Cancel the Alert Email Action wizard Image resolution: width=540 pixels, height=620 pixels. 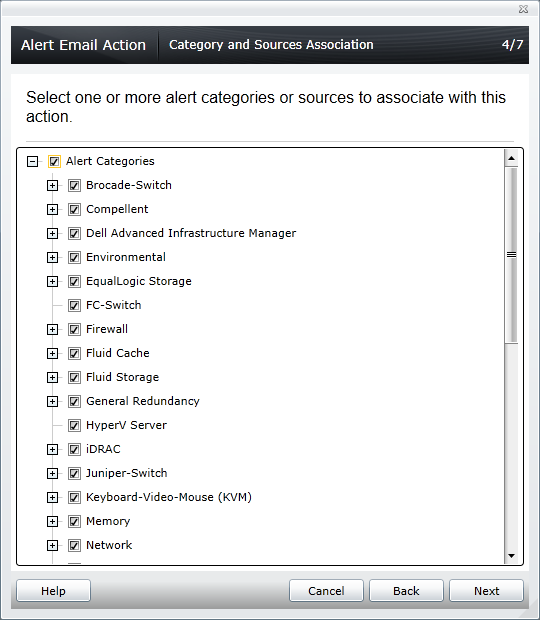[x=326, y=591]
